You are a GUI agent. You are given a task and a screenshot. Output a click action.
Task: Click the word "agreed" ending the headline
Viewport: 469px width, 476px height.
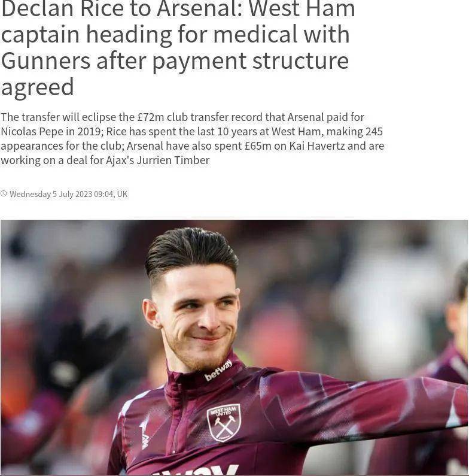38,87
